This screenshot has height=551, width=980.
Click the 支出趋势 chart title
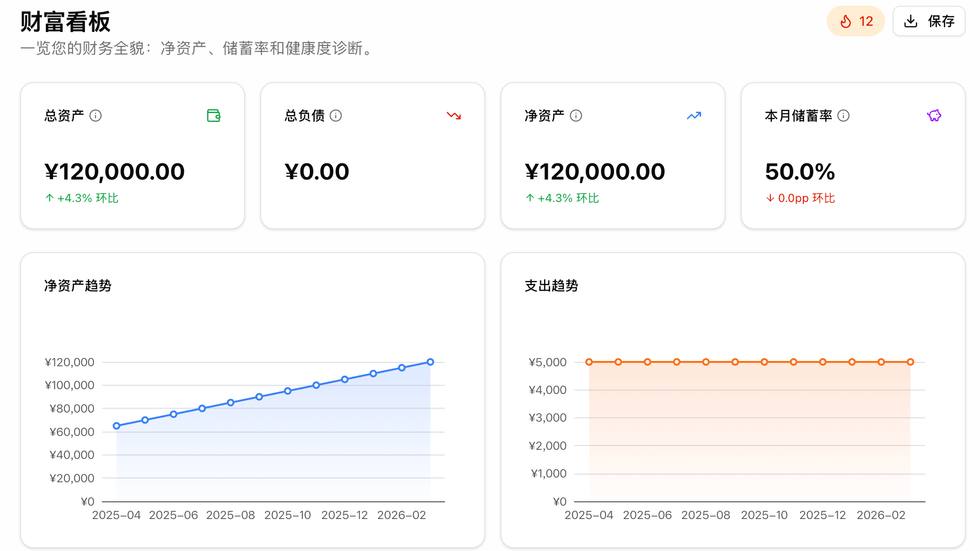[x=551, y=286]
